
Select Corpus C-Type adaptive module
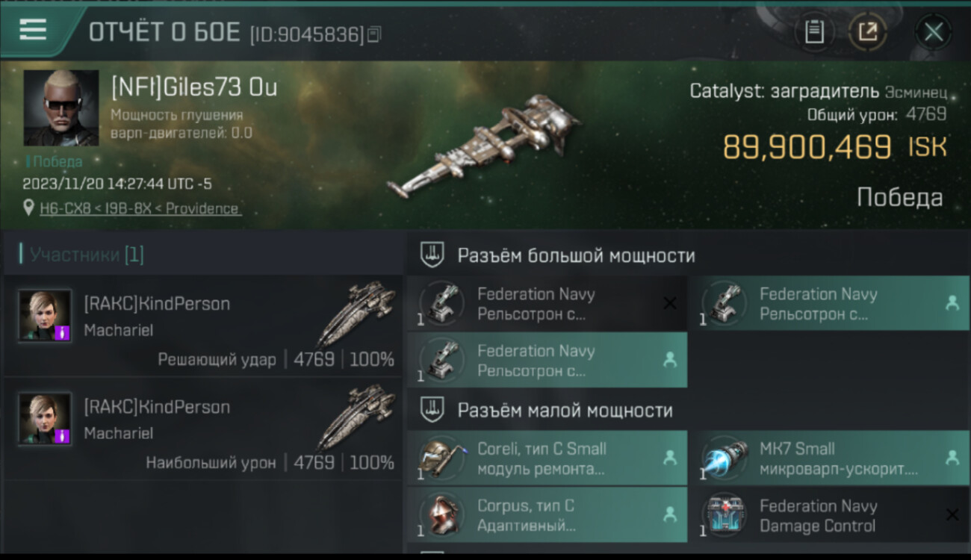point(547,515)
